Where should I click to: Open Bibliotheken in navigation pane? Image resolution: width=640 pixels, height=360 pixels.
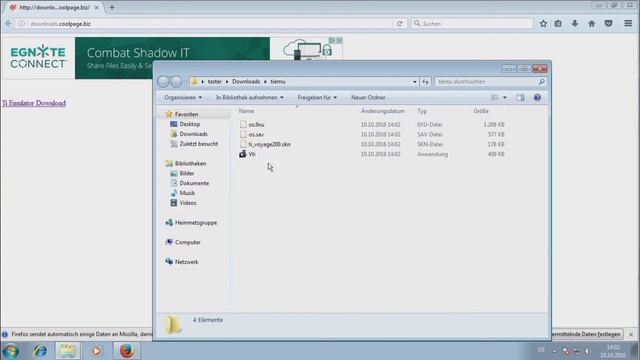[x=190, y=163]
